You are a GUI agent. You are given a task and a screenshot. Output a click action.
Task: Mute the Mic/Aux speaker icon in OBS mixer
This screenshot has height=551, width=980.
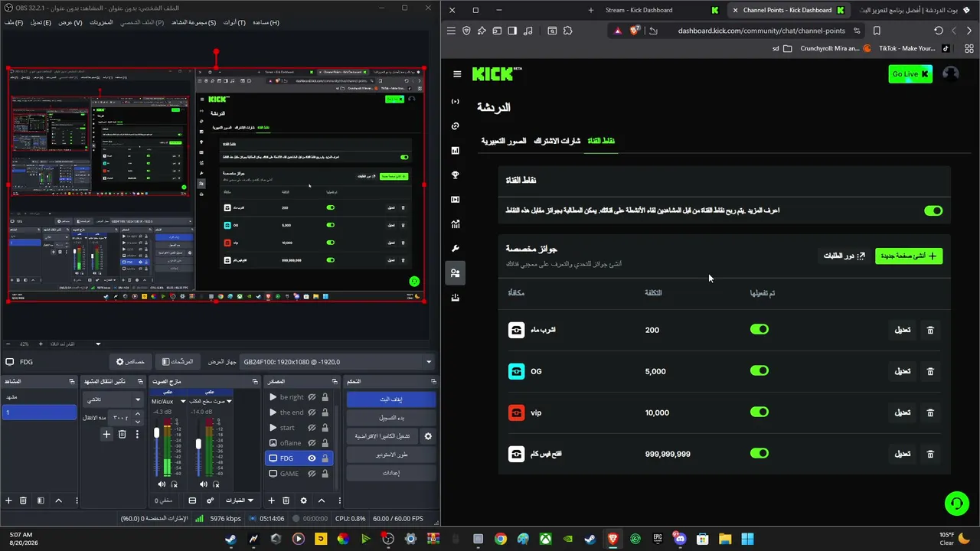(162, 484)
